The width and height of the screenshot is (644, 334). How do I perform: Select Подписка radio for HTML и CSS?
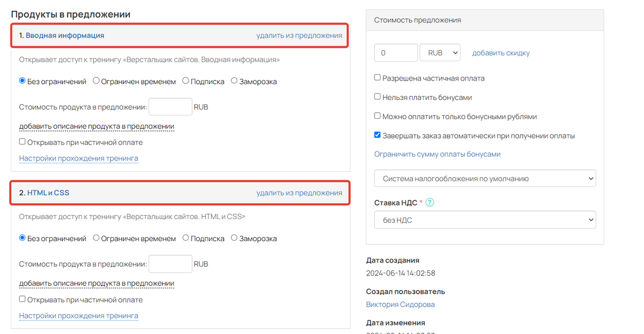tap(186, 238)
